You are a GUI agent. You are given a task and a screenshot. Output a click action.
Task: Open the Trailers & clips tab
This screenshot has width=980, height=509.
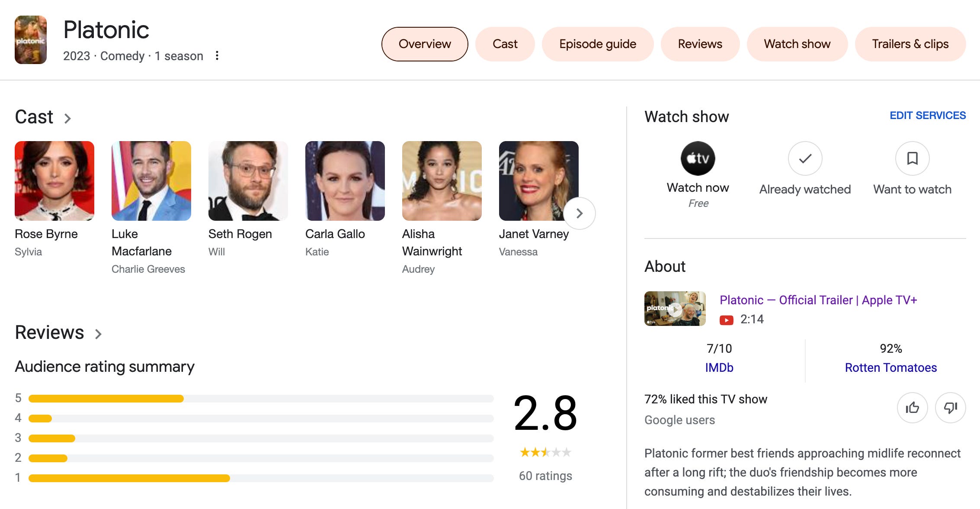point(910,44)
